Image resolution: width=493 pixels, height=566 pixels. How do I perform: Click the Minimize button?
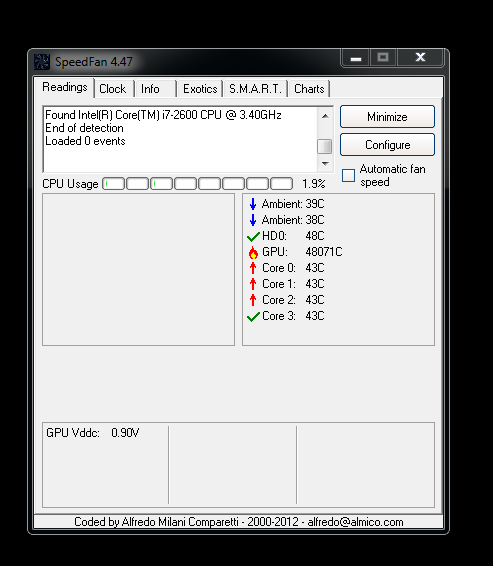click(x=387, y=117)
